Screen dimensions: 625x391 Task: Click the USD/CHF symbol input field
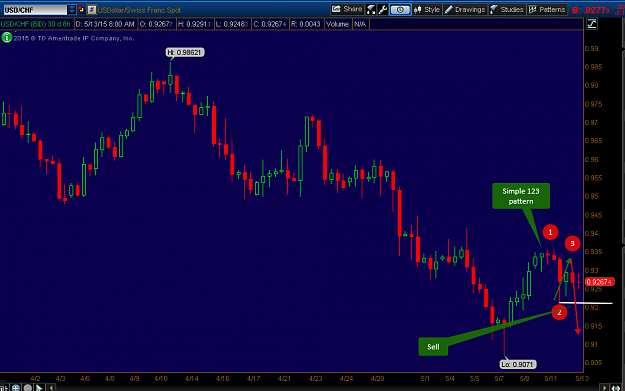pyautogui.click(x=35, y=10)
